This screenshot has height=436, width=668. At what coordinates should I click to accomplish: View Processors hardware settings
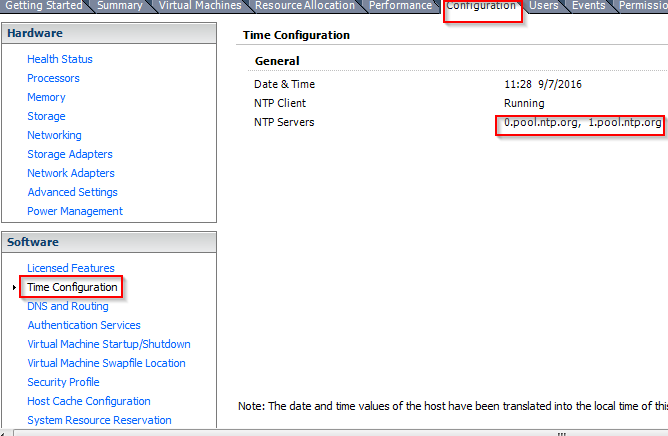pos(53,78)
